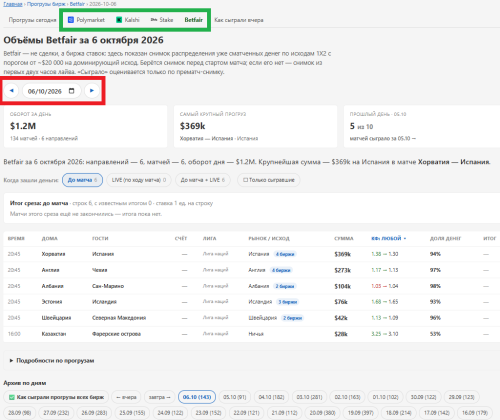Viewport: 500px width, 420px height.
Task: Select archive day 04.10 (182)
Action: coord(271,397)
